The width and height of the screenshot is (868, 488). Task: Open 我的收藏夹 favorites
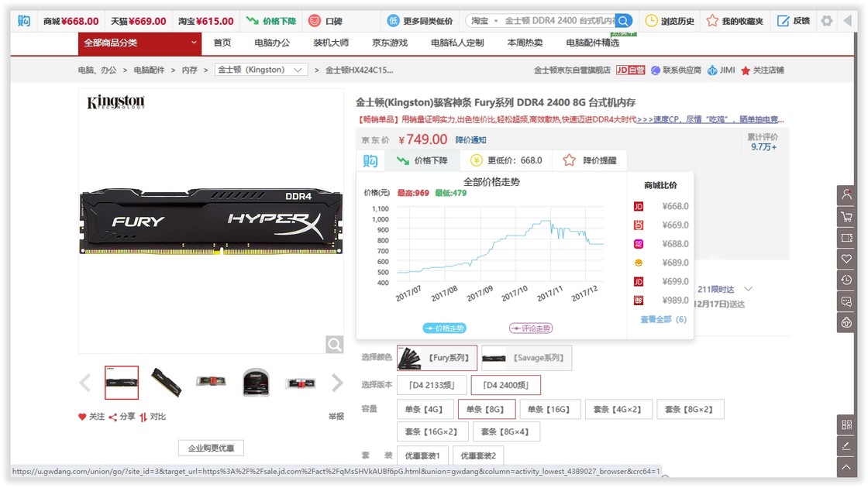(735, 21)
